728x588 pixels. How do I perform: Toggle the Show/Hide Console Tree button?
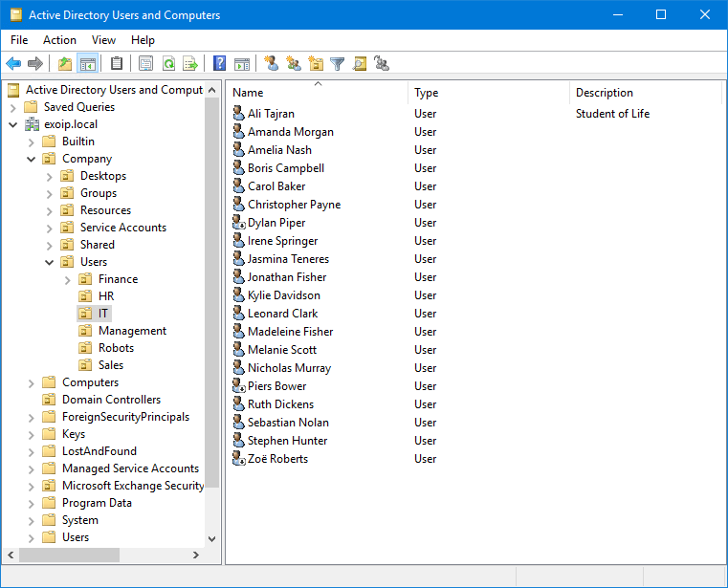click(x=88, y=64)
